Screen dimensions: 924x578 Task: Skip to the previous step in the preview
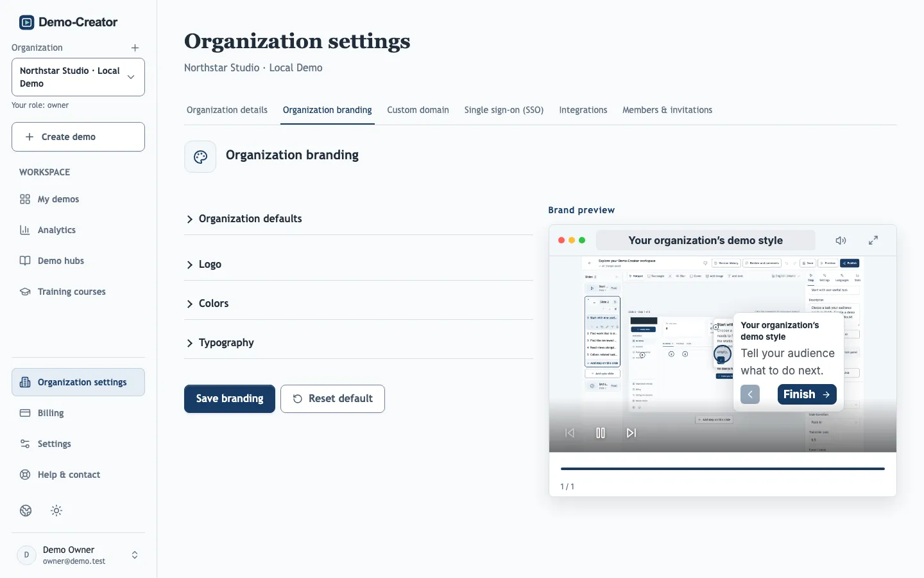point(570,433)
